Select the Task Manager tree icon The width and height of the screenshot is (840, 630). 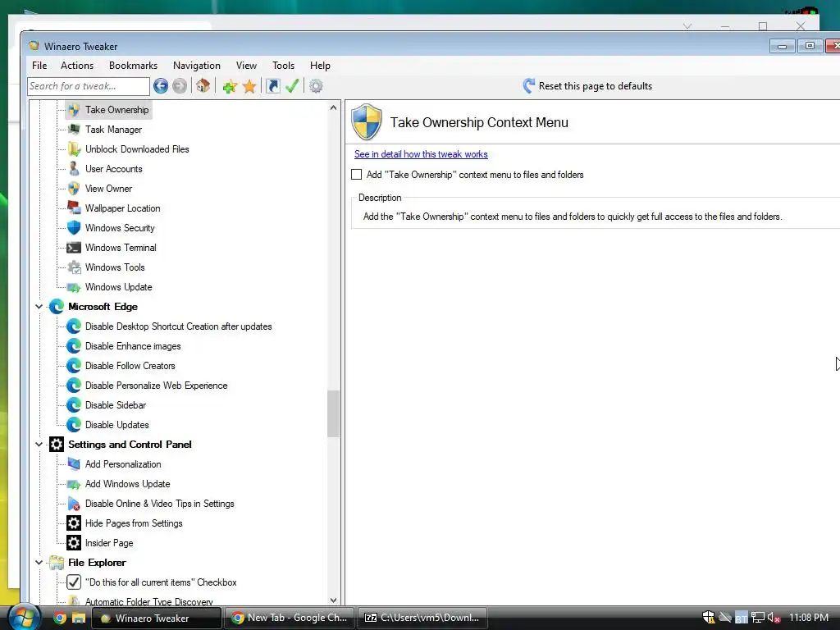74,129
